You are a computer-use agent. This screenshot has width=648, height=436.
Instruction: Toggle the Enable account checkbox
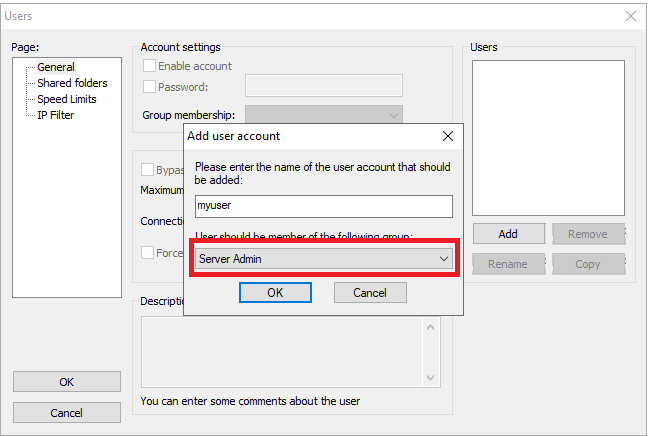(150, 66)
